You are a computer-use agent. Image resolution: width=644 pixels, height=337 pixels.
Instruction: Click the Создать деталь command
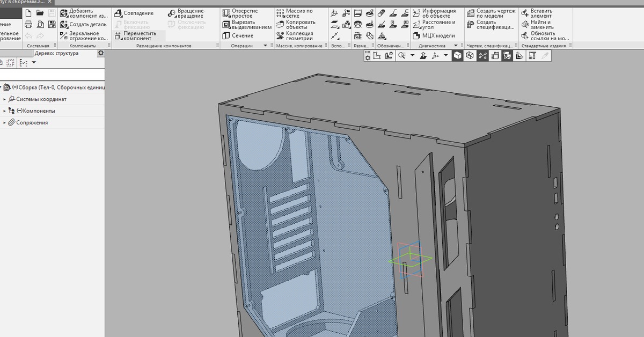coord(84,25)
